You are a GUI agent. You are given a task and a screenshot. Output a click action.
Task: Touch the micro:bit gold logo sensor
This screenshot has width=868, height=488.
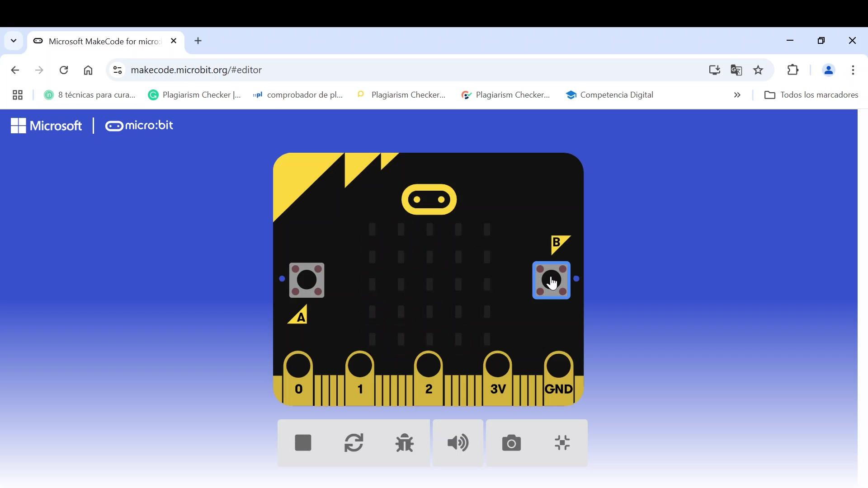(429, 199)
